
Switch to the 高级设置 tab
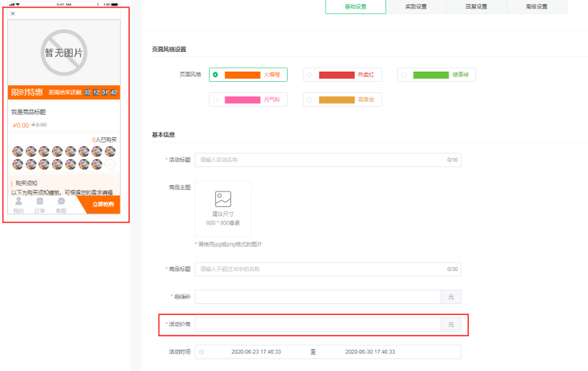coord(537,6)
